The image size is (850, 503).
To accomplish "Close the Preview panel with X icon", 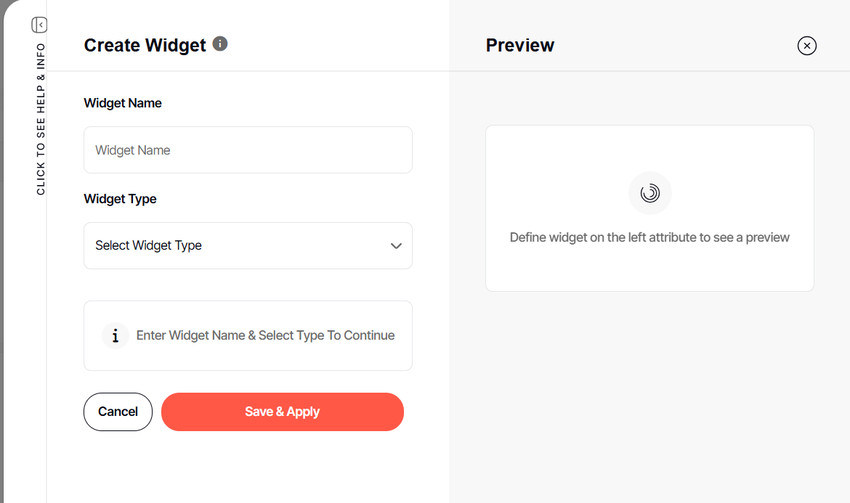I will point(807,45).
